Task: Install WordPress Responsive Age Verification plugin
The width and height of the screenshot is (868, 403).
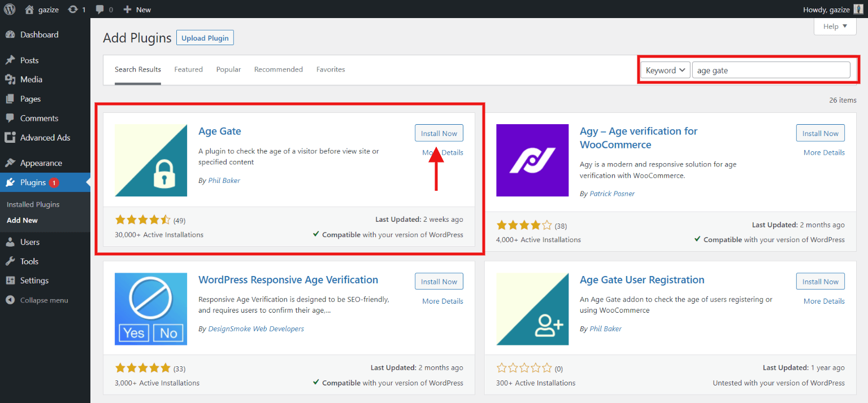Action: [439, 282]
